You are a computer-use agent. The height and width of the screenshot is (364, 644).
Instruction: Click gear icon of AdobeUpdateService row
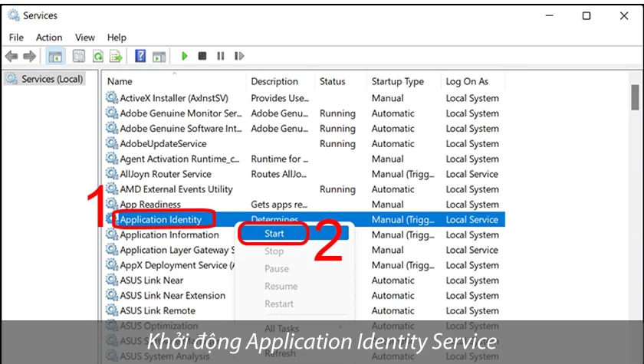pos(111,143)
